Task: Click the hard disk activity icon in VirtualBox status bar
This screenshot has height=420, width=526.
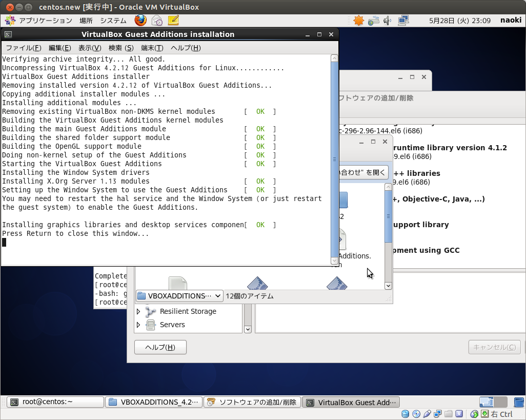Action: tap(405, 414)
